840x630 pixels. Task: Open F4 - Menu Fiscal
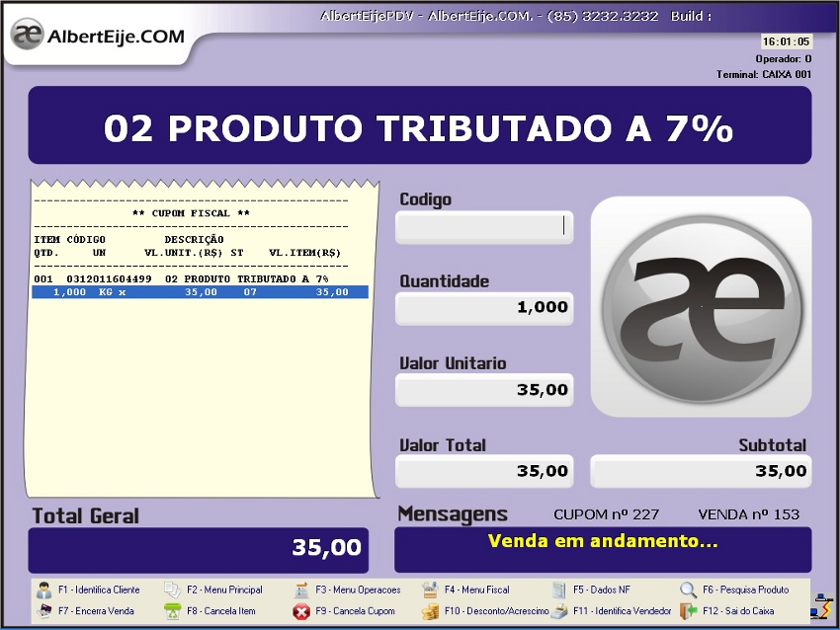[476, 590]
